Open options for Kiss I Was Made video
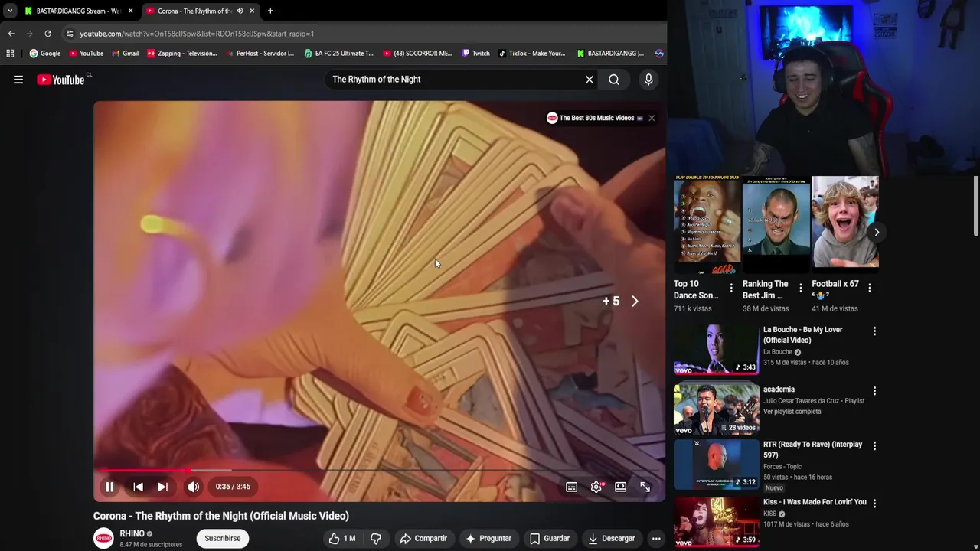 tap(874, 504)
